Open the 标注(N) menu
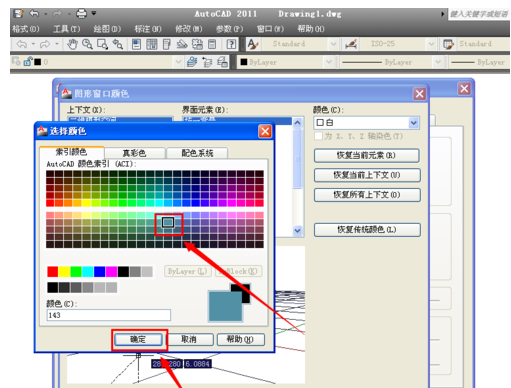Screen dimensions: 511x388 [x=148, y=29]
